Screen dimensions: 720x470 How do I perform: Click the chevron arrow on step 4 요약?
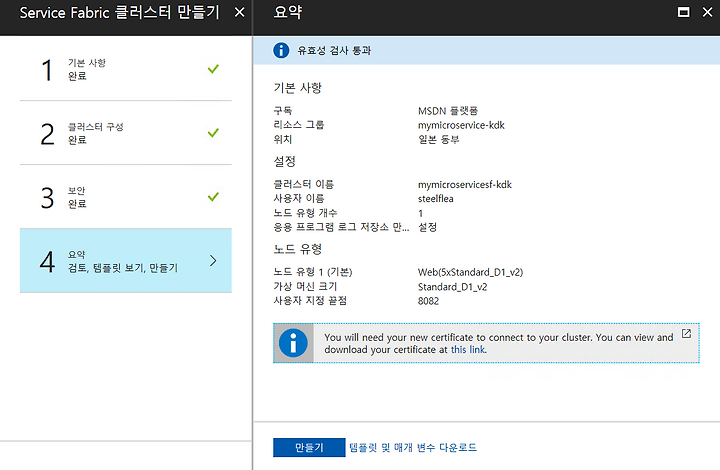[x=213, y=261]
